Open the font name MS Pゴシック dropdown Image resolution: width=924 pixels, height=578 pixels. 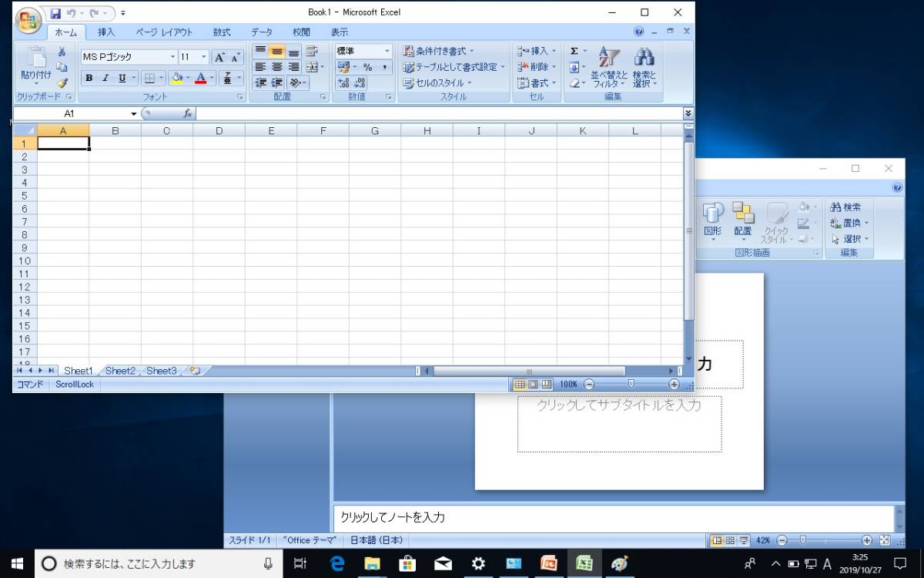172,57
